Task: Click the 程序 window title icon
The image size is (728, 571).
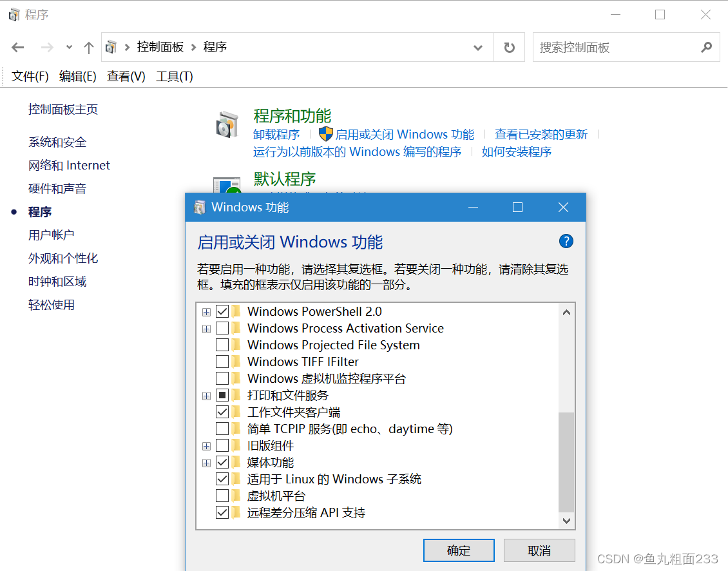Action: tap(14, 15)
